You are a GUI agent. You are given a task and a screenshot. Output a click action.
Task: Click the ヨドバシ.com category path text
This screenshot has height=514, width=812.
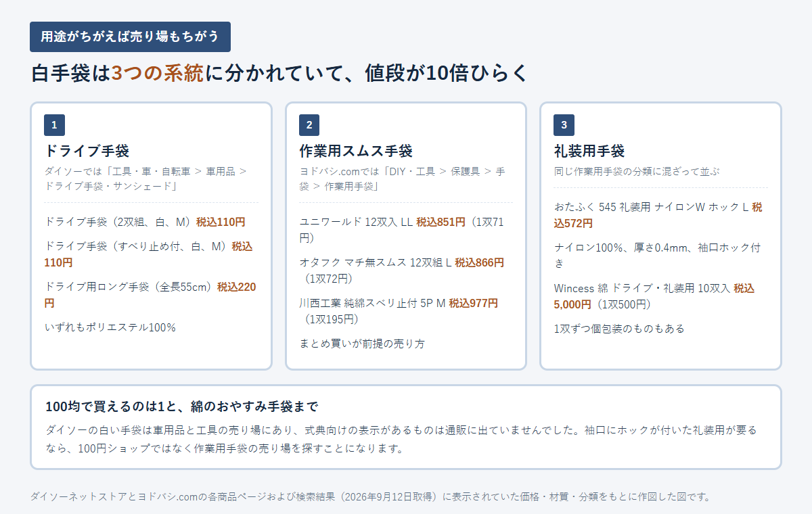[402, 179]
